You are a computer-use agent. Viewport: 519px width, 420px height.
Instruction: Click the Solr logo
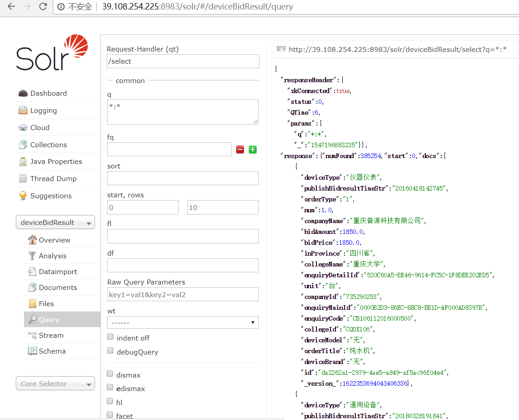[52, 52]
